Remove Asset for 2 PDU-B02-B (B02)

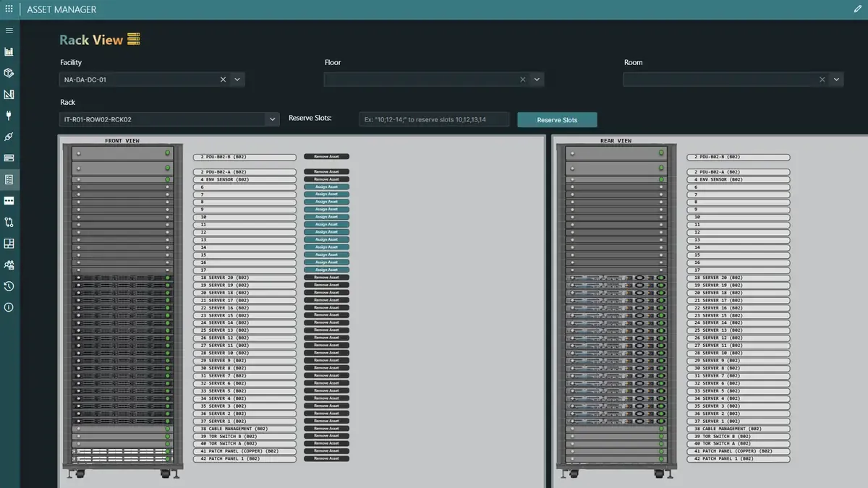326,157
